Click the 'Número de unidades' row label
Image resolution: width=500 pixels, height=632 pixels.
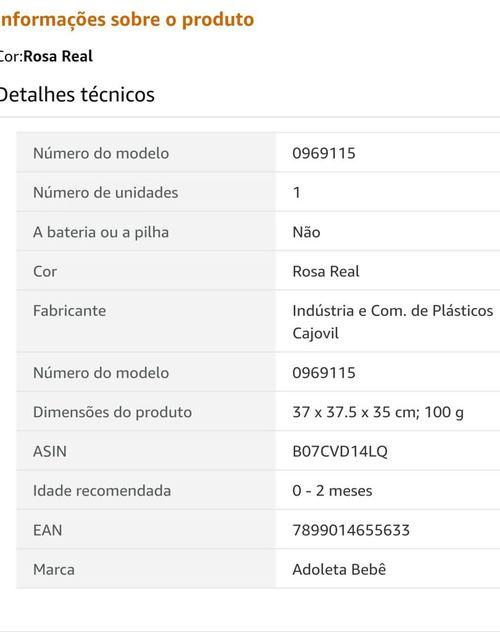click(106, 192)
